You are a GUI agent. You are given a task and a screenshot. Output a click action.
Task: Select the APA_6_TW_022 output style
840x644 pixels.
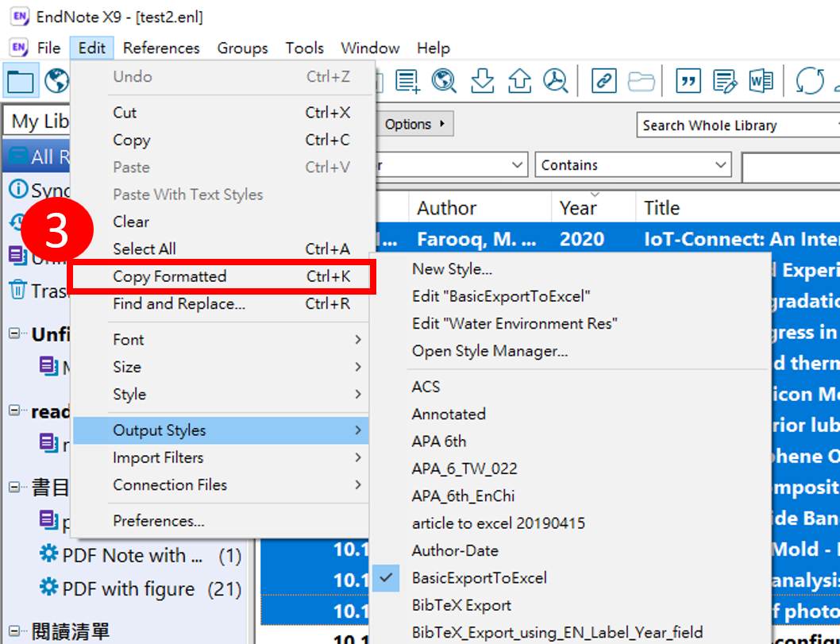click(571, 469)
